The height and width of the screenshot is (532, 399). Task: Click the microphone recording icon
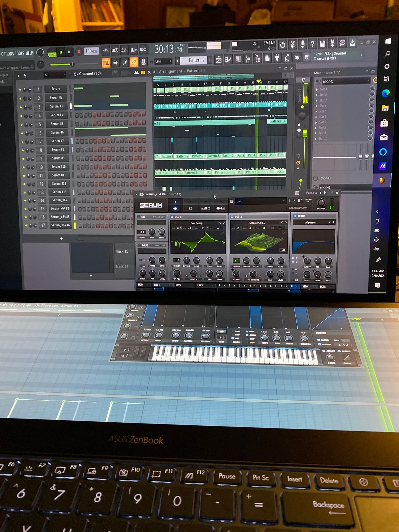[302, 44]
